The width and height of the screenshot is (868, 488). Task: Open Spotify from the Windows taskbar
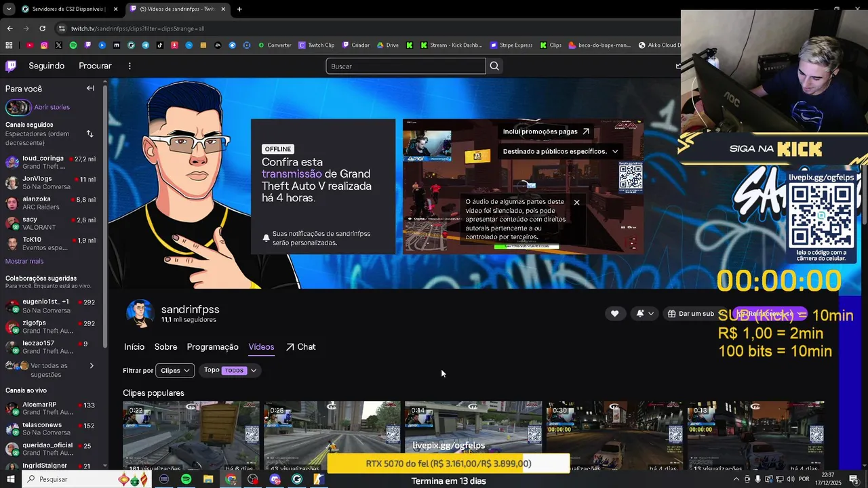point(186,479)
